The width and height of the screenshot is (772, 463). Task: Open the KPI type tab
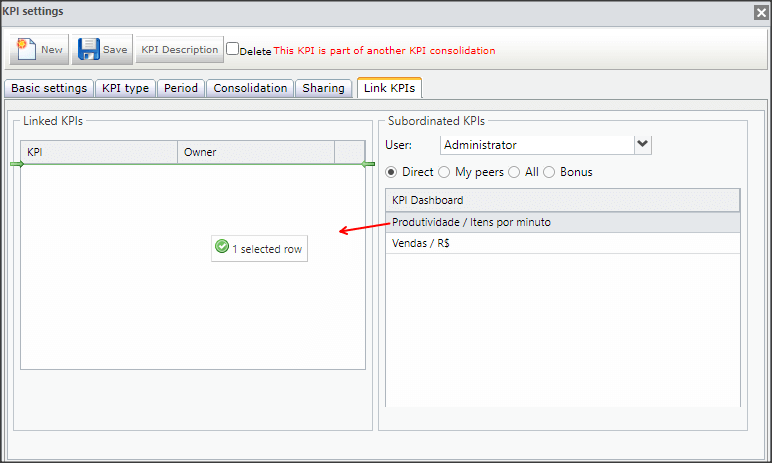click(126, 88)
